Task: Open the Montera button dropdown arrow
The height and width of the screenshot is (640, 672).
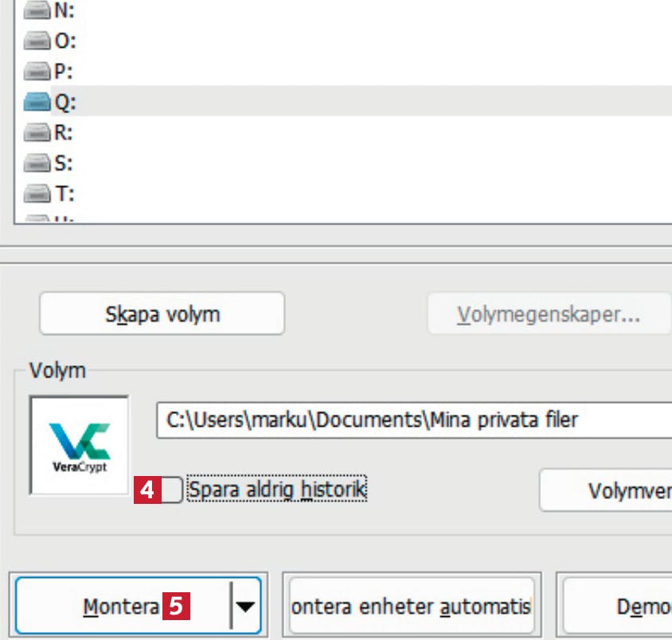Action: click(x=245, y=606)
